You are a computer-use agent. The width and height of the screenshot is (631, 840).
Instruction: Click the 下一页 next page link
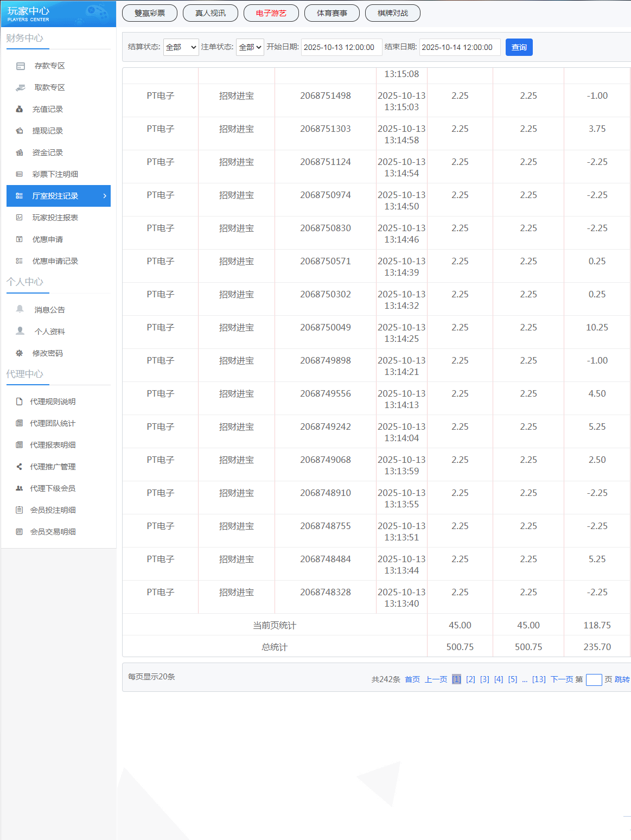coord(562,679)
